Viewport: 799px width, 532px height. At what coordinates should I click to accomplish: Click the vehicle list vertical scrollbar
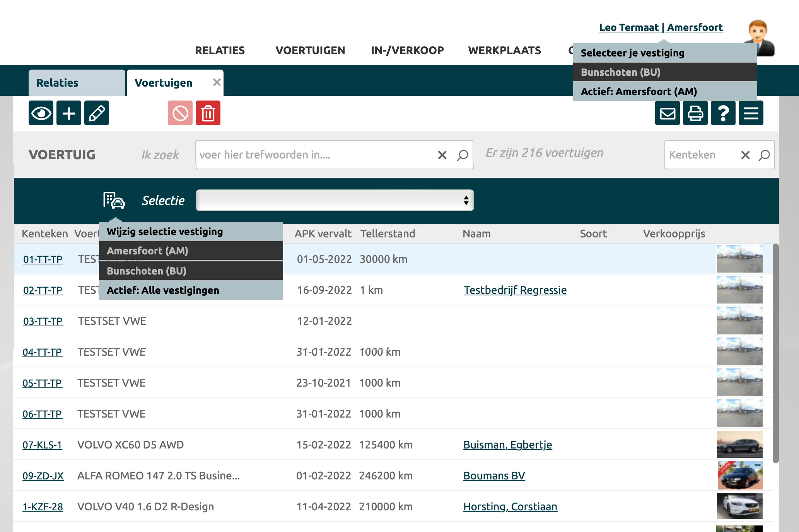tap(775, 353)
